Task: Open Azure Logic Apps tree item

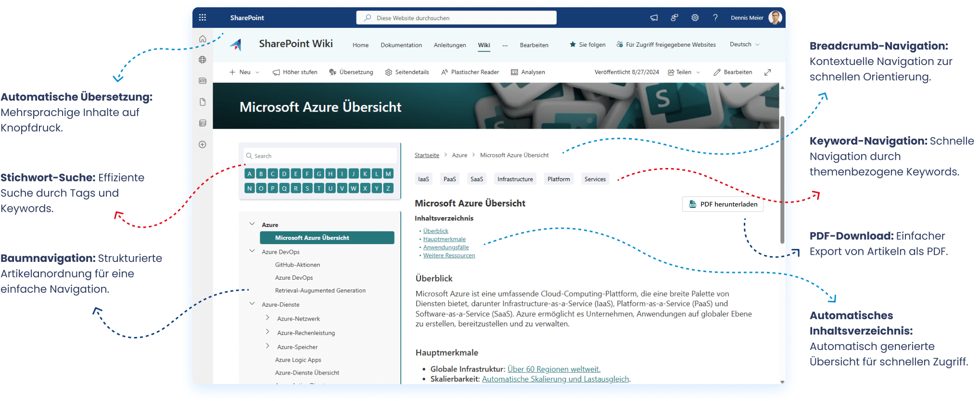Action: tap(298, 360)
